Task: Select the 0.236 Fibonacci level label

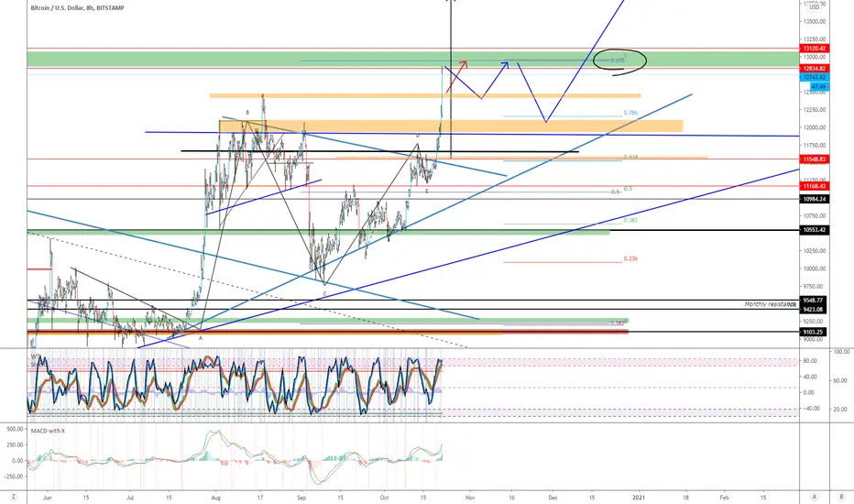Action: click(630, 258)
